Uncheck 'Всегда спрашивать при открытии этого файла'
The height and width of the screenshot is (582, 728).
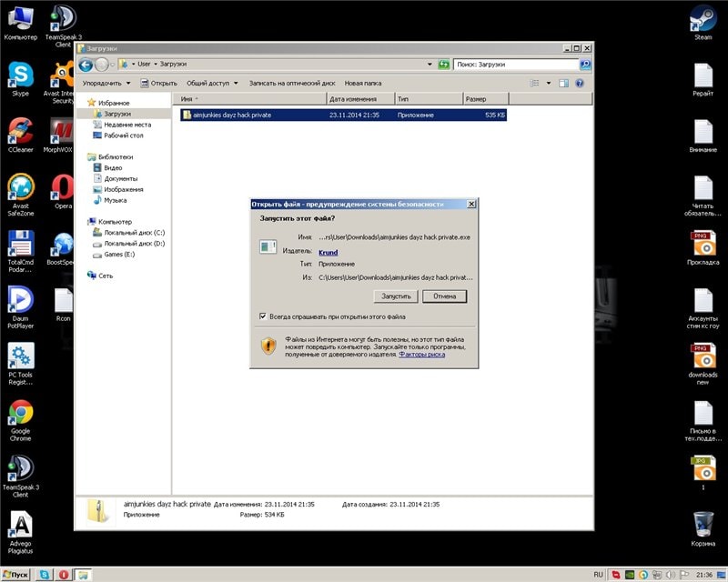coord(263,316)
